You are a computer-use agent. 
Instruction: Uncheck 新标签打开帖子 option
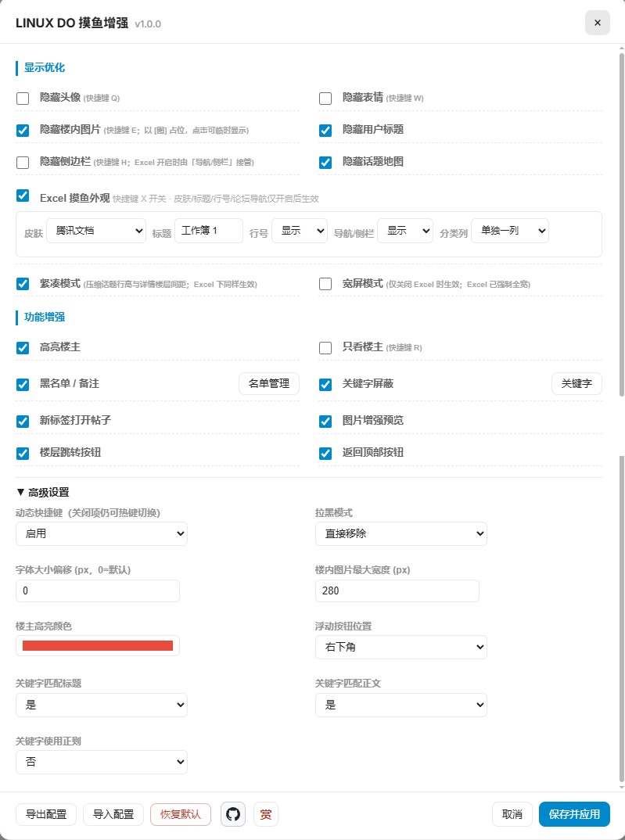coord(23,421)
